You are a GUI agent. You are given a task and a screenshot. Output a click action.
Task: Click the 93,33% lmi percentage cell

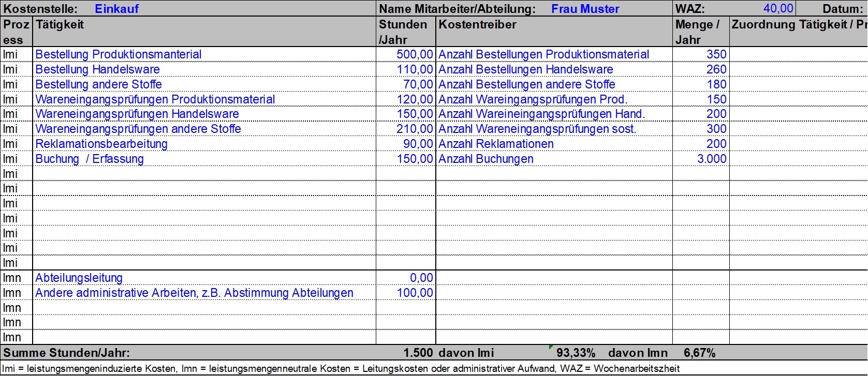pos(576,353)
